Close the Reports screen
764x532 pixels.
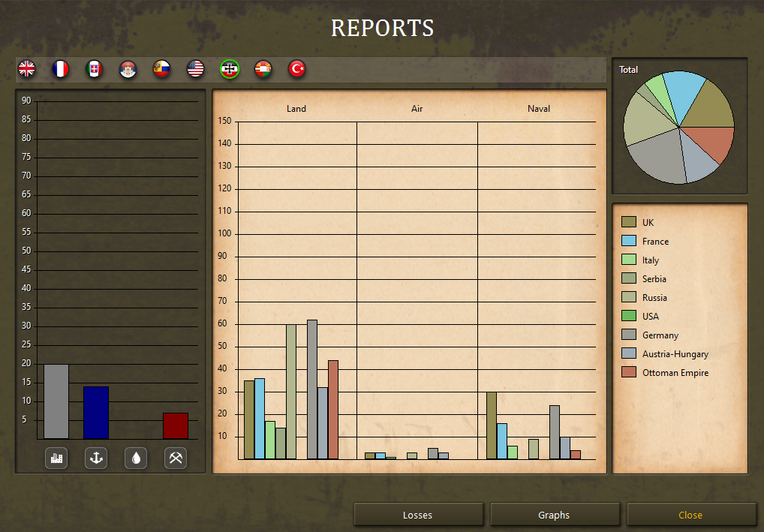coord(691,515)
